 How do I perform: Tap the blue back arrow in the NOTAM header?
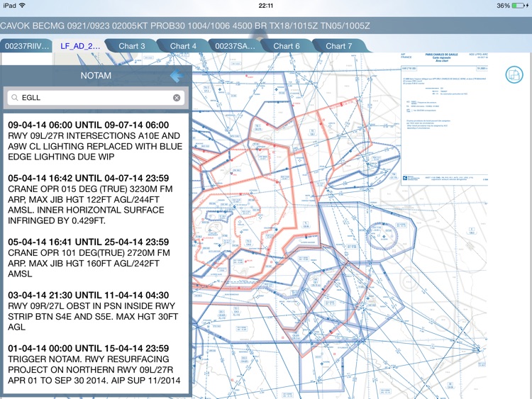click(177, 76)
